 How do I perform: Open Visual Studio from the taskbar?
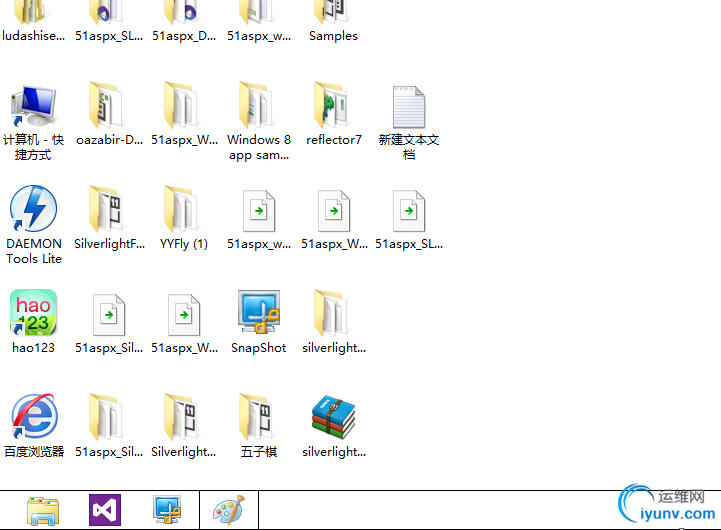pos(105,510)
